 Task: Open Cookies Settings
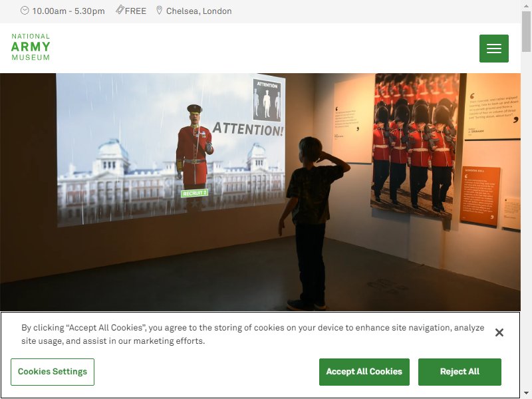click(x=53, y=372)
